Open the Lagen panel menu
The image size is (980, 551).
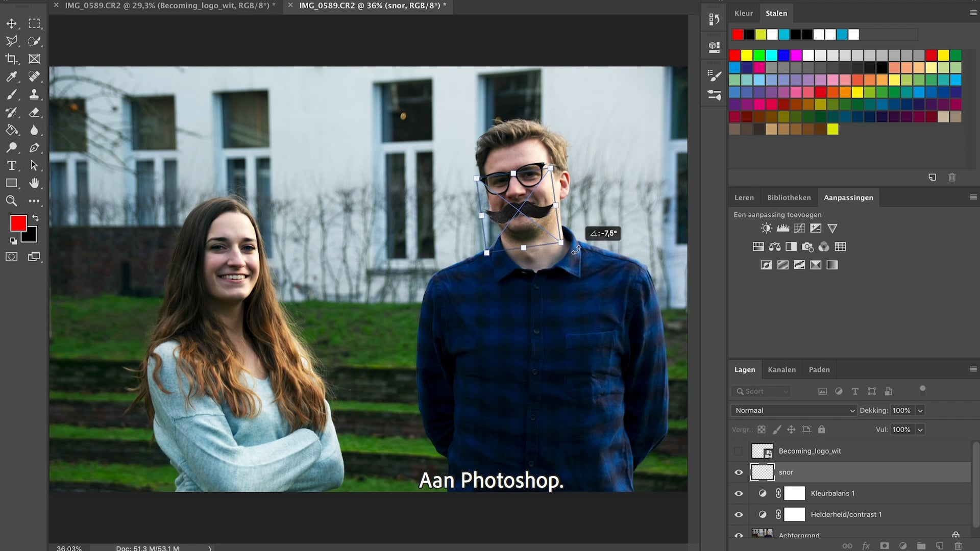pyautogui.click(x=973, y=369)
